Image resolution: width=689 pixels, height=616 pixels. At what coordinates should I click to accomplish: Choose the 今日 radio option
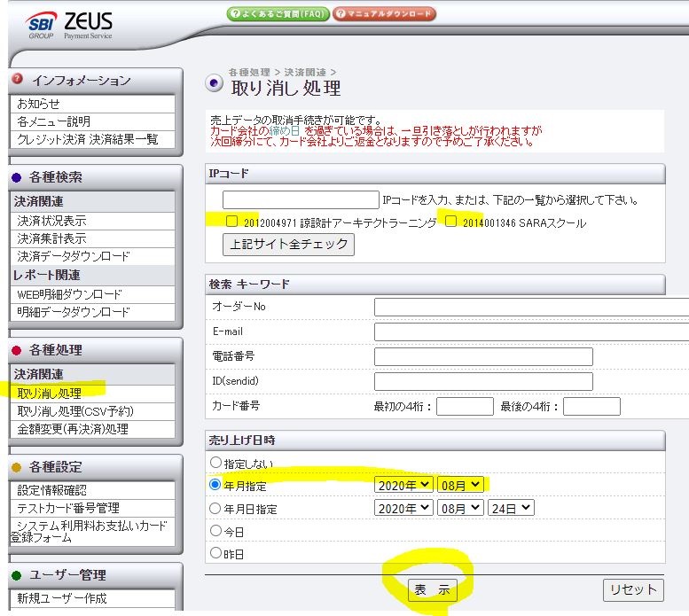(215, 531)
